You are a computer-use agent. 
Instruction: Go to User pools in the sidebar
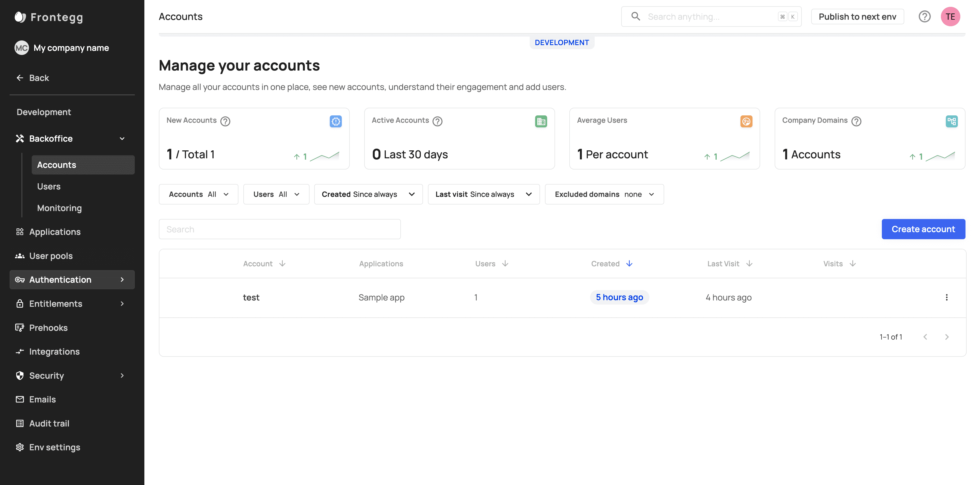click(x=51, y=256)
